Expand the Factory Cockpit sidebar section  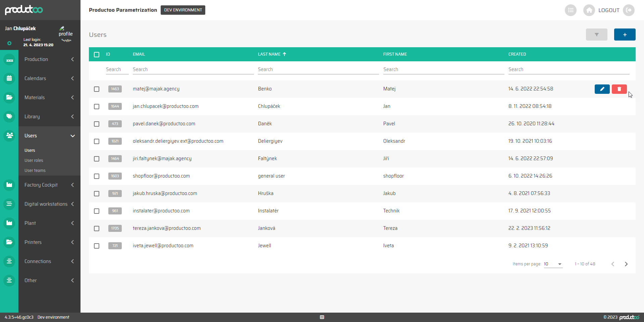(x=49, y=185)
